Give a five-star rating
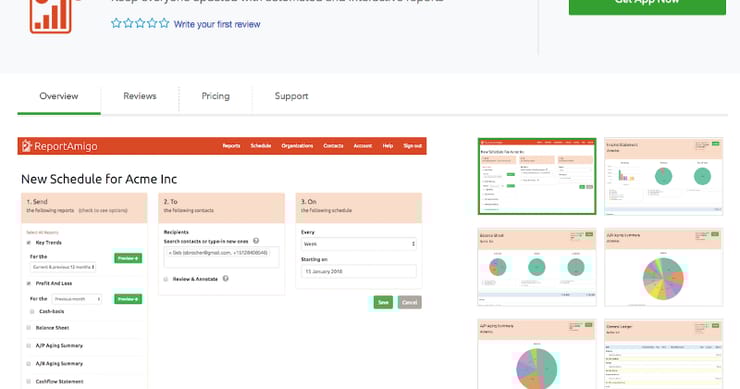This screenshot has height=389, width=740. [164, 23]
